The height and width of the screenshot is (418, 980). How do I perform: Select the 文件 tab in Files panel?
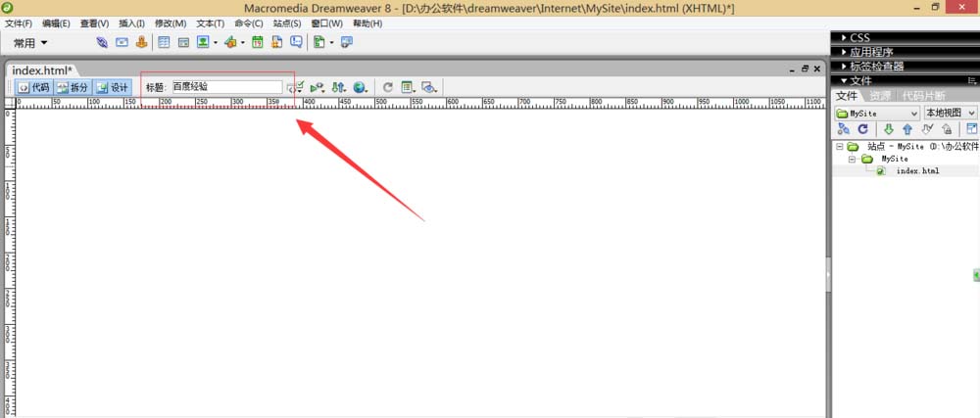point(847,96)
